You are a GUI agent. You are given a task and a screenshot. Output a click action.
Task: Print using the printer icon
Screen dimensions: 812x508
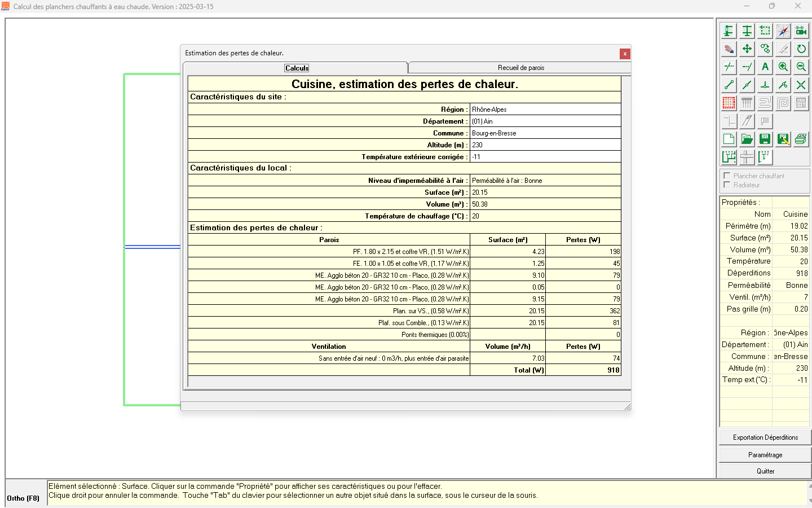point(801,138)
